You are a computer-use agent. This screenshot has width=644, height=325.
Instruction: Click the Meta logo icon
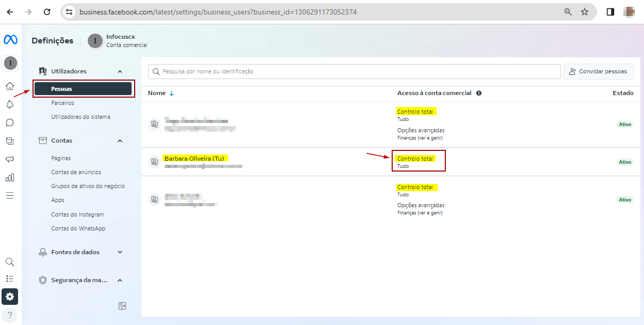tap(10, 40)
